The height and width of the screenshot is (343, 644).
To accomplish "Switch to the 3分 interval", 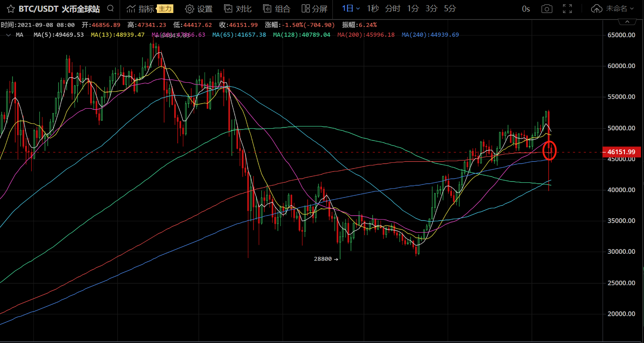I will tap(431, 8).
